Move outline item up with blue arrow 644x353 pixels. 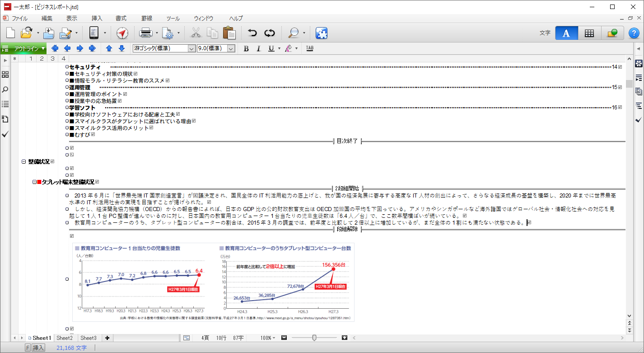coord(109,48)
